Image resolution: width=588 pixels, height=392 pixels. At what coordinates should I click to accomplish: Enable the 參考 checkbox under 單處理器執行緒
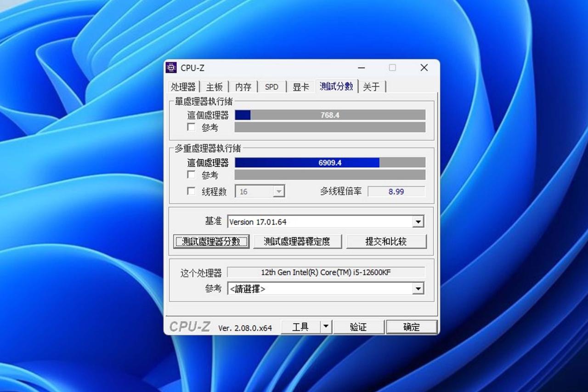192,127
